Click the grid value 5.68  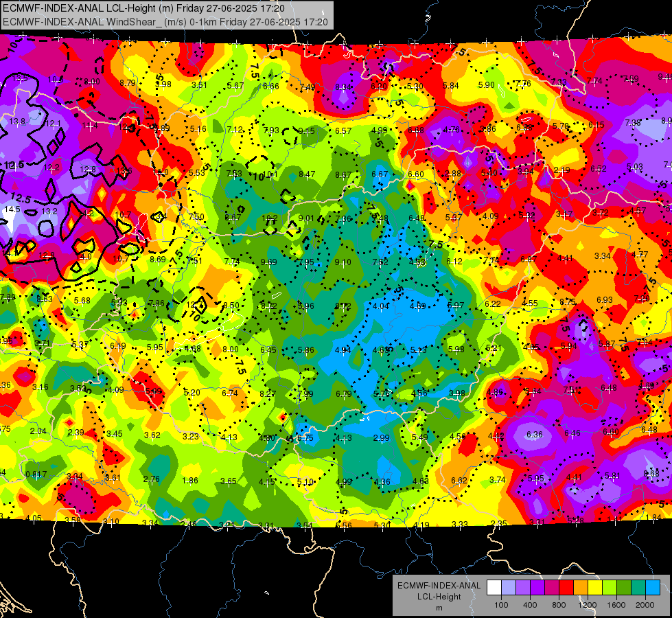[82, 301]
